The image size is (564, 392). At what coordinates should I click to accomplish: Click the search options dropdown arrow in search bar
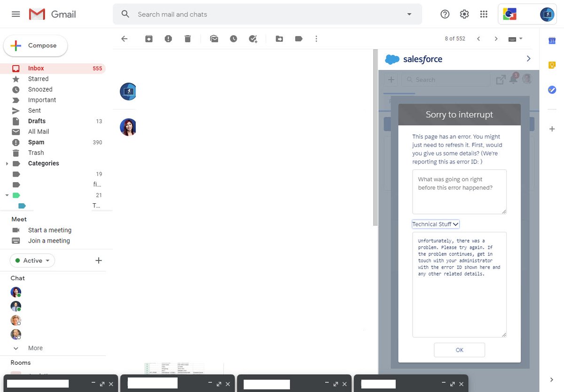point(409,14)
